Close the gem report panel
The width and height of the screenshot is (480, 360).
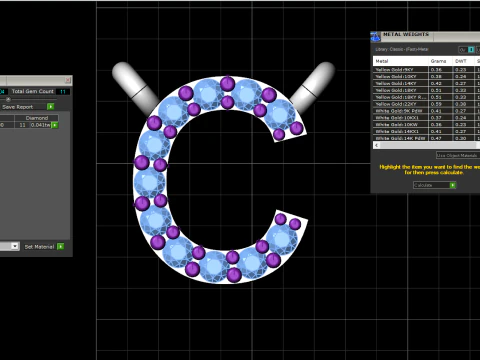68,80
